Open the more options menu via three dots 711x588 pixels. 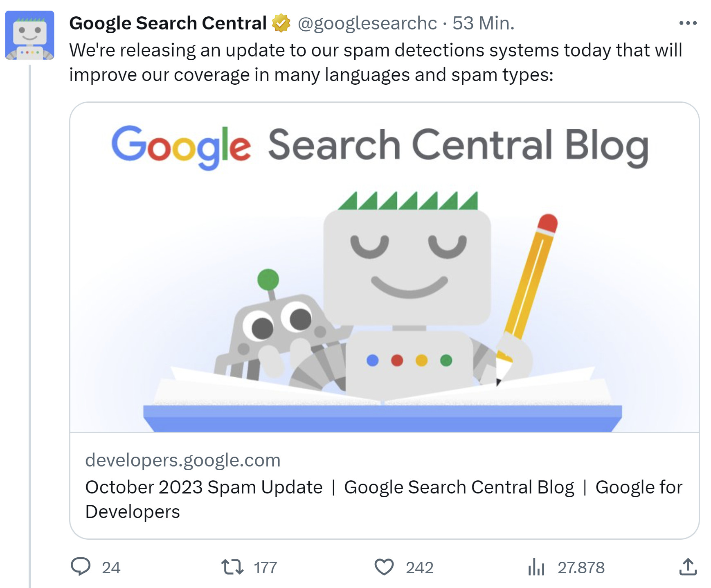pyautogui.click(x=689, y=23)
